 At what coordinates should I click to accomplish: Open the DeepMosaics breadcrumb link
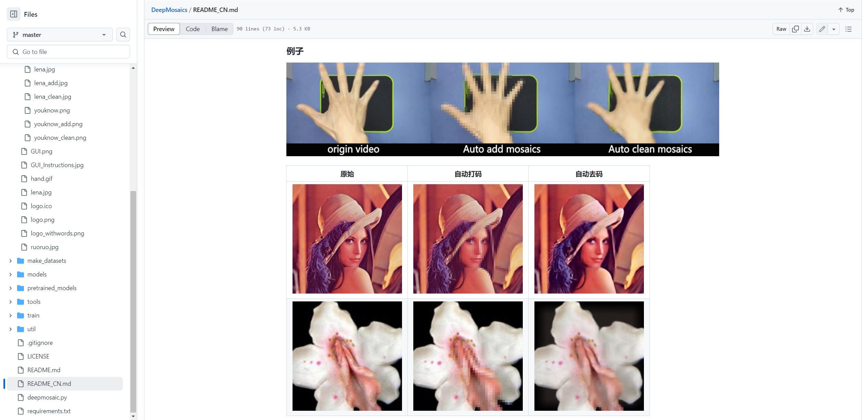[x=169, y=10]
